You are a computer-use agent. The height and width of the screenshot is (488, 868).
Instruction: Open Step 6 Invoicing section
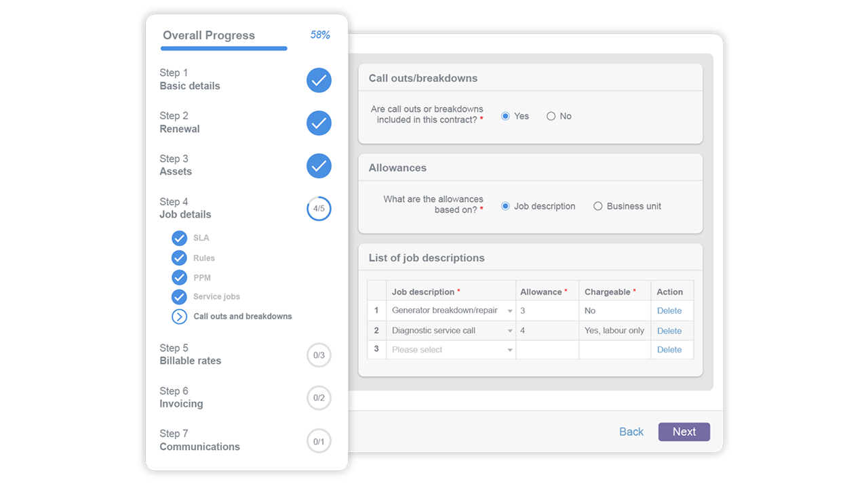[x=181, y=397]
